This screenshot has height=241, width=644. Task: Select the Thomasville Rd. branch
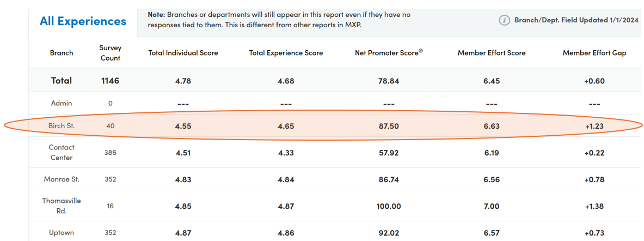coord(62,206)
